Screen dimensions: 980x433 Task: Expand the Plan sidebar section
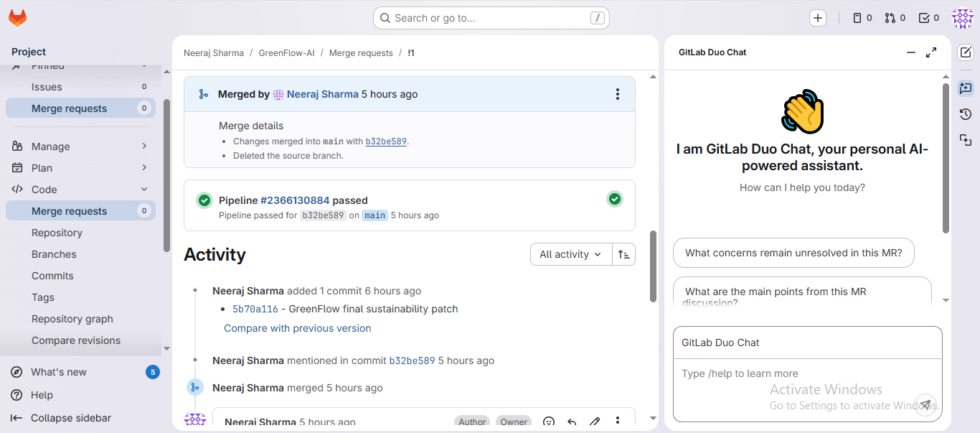click(80, 168)
